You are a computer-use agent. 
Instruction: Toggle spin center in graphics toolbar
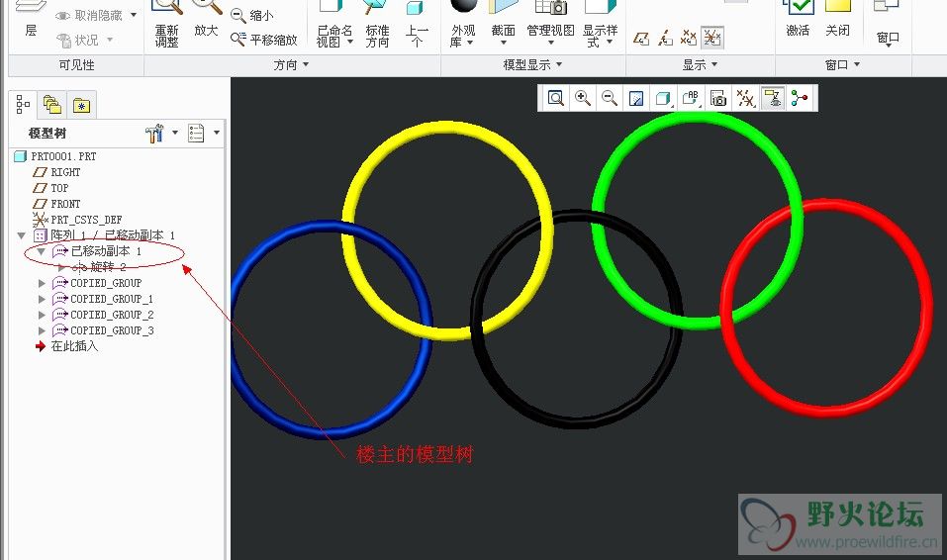pyautogui.click(x=800, y=98)
